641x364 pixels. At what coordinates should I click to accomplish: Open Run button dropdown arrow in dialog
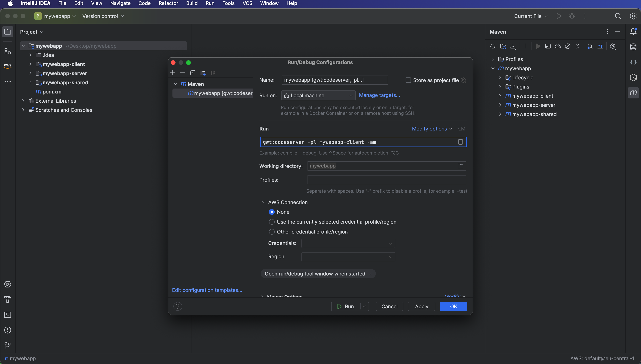point(364,307)
